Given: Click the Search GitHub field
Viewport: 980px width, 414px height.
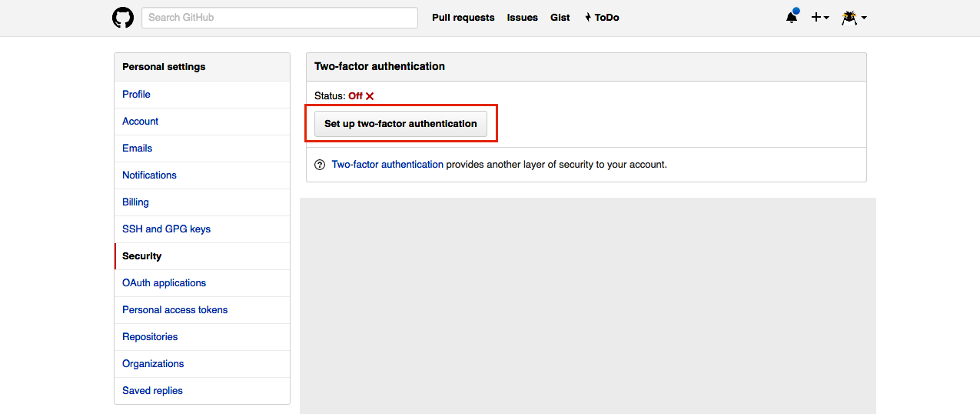Looking at the screenshot, I should [x=280, y=18].
